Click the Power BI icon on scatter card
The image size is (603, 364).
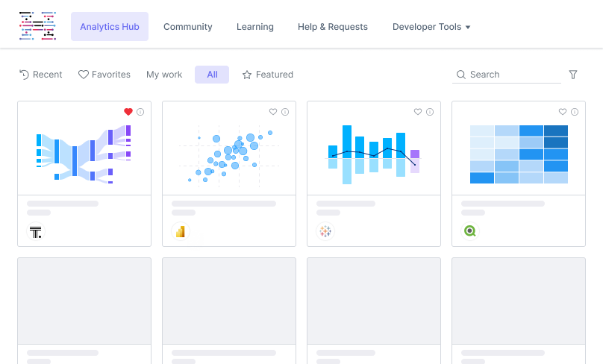[x=180, y=231]
